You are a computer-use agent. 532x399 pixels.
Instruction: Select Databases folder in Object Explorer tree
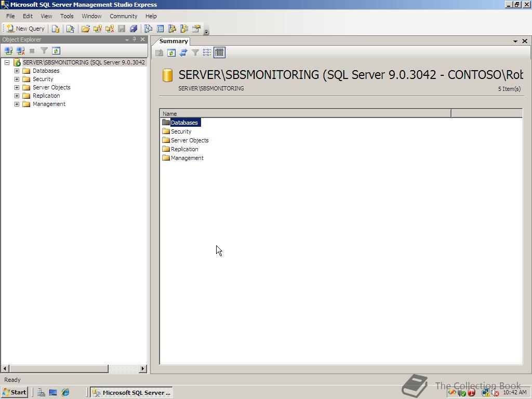[46, 71]
